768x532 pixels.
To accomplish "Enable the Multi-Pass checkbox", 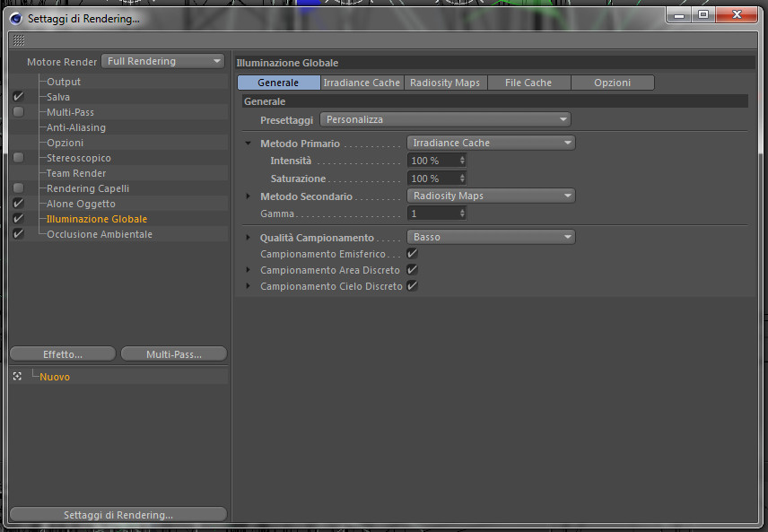I will [18, 111].
